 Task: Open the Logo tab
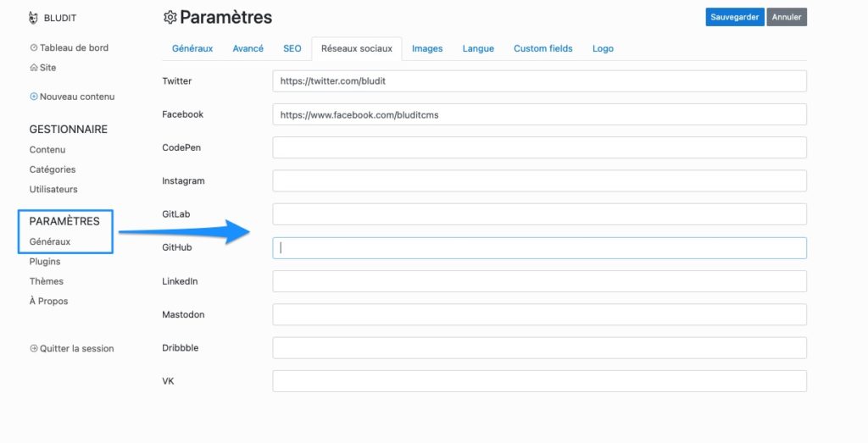(x=603, y=48)
